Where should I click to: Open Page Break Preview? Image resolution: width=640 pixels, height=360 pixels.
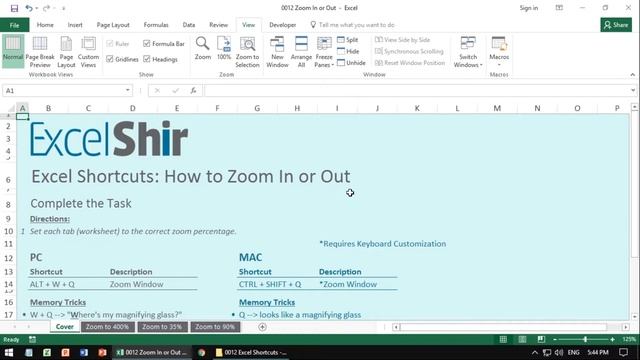[x=40, y=51]
